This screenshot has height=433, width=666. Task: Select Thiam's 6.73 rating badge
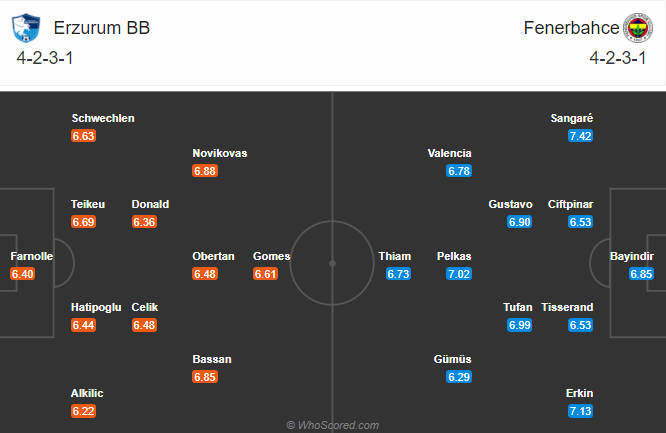pyautogui.click(x=398, y=274)
